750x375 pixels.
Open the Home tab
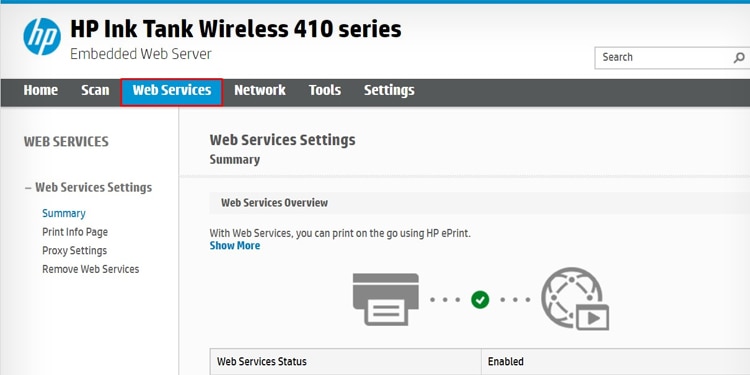41,90
